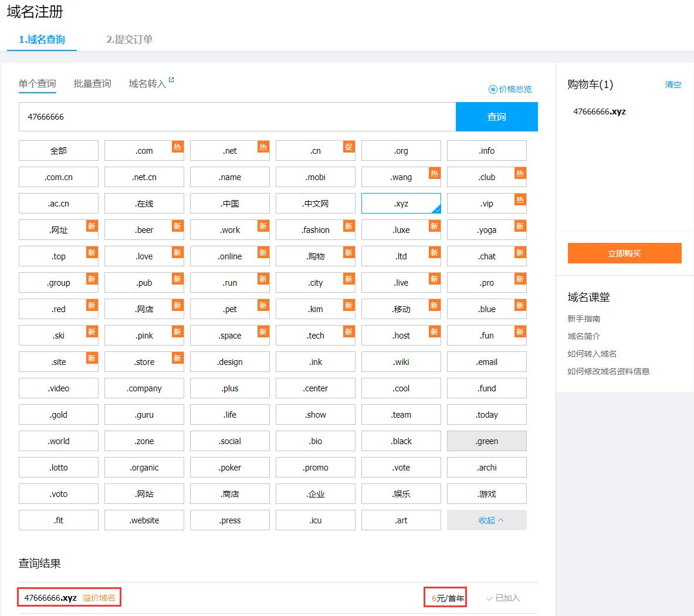Click the 已加入 checkmark status

click(x=503, y=598)
